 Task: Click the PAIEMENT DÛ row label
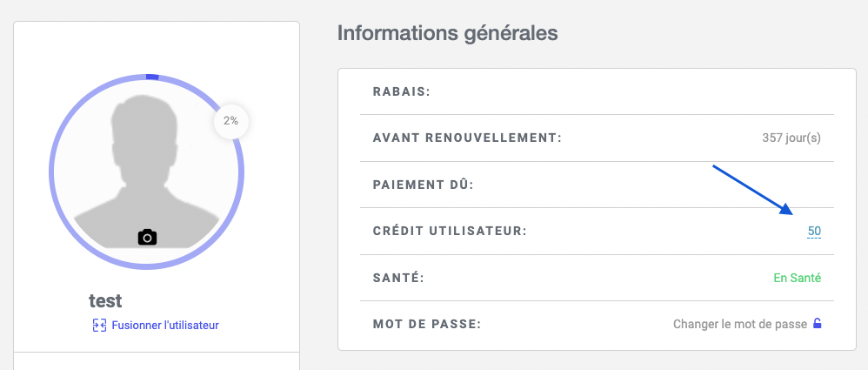424,185
